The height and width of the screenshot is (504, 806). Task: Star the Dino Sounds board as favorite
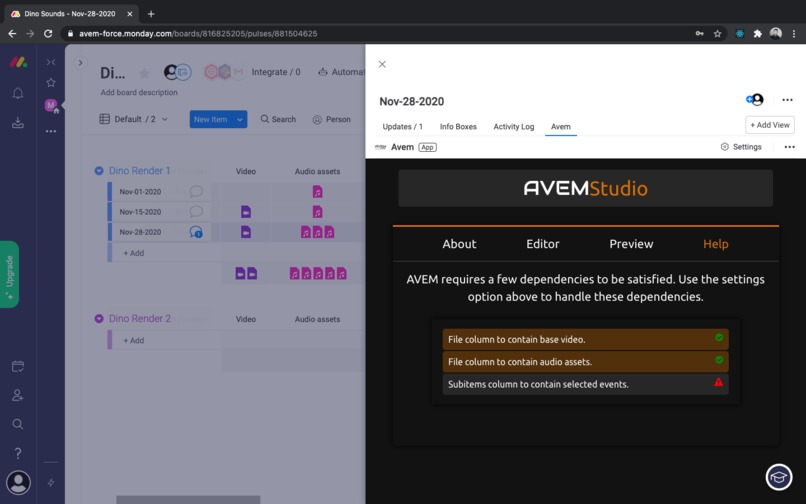[144, 73]
